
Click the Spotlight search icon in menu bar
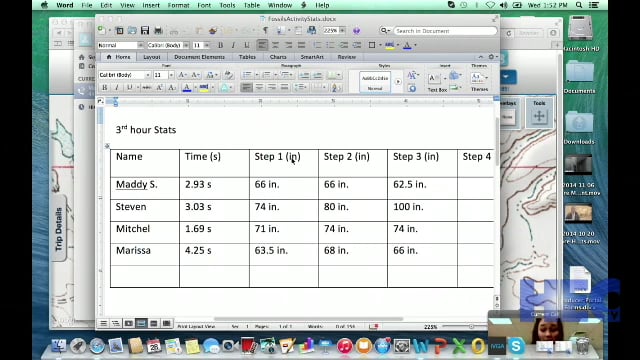tap(579, 5)
